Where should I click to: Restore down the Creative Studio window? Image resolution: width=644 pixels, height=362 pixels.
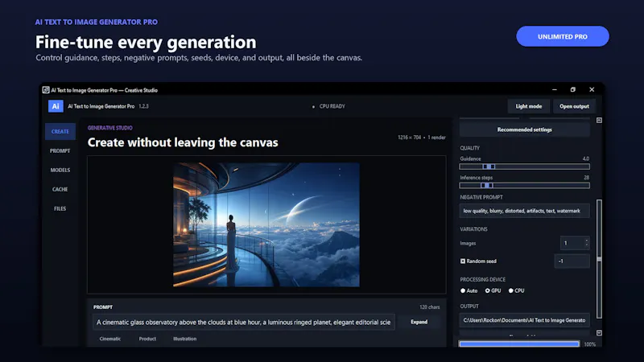572,89
